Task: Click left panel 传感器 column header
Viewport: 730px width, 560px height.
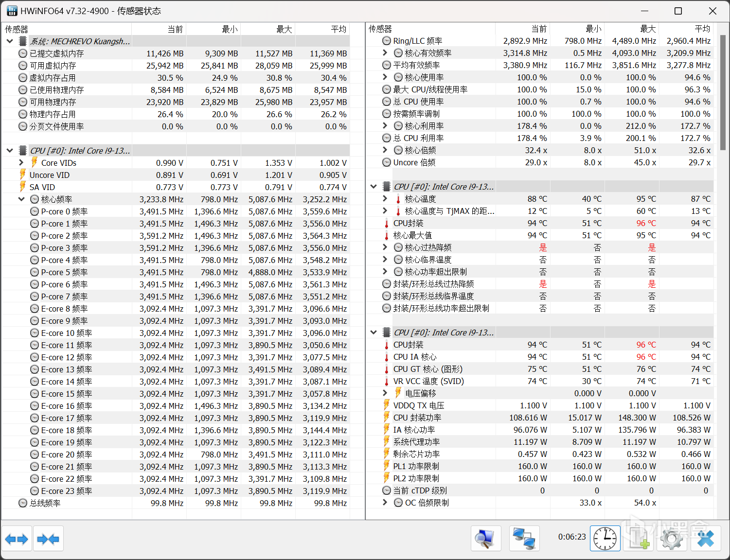Action: click(67, 29)
